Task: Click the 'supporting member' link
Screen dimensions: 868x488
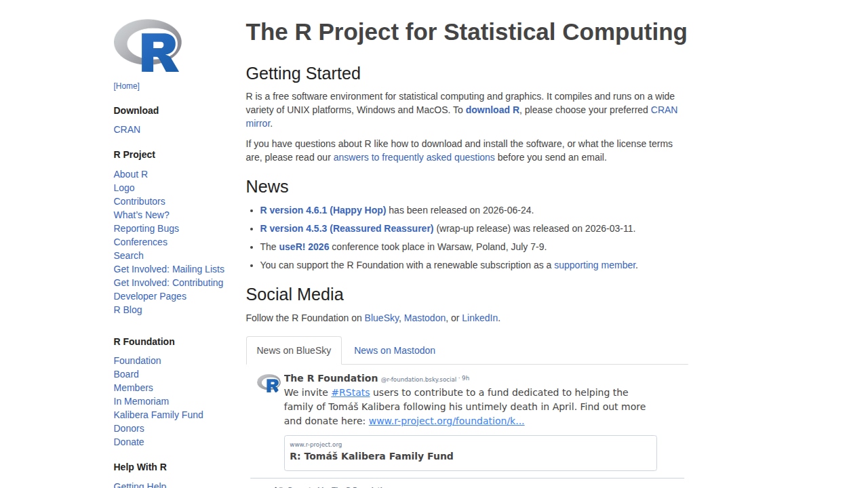Action: pos(595,265)
